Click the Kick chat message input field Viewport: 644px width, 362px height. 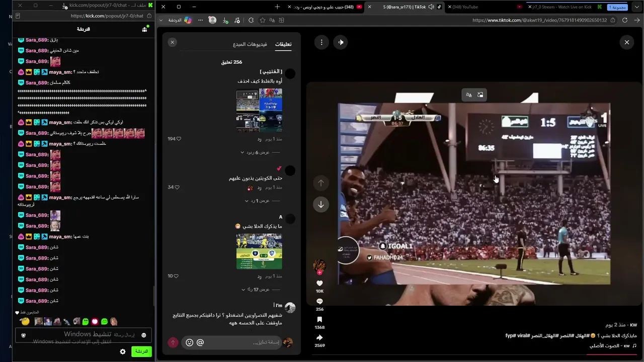(x=84, y=335)
